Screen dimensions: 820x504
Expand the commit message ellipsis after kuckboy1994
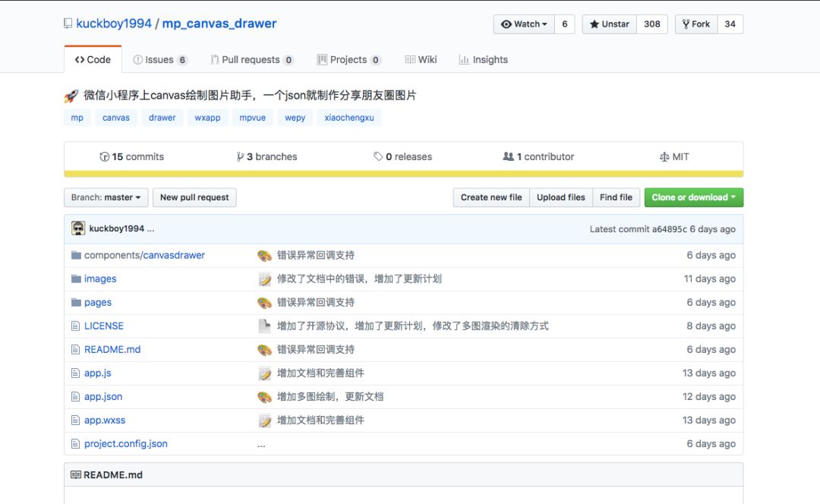pyautogui.click(x=150, y=229)
